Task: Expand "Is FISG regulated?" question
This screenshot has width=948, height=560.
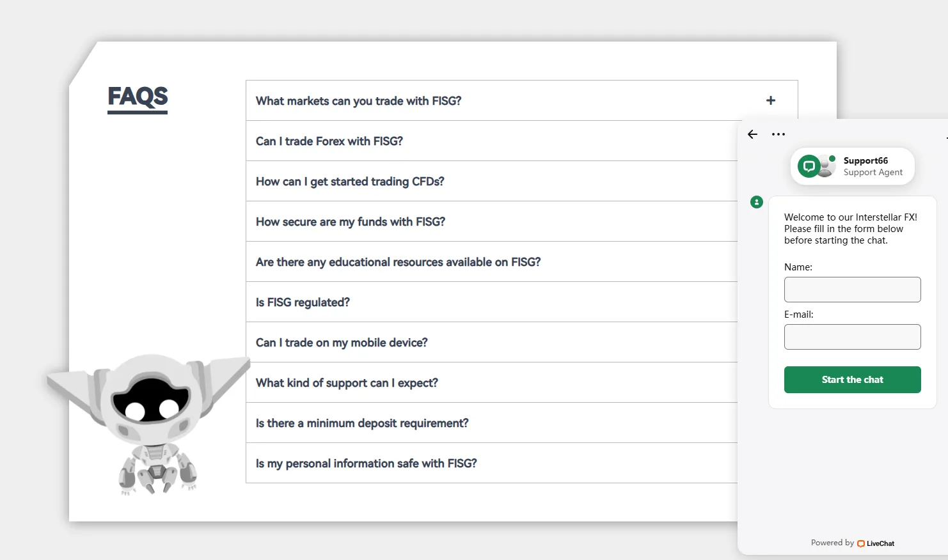Action: [x=303, y=302]
